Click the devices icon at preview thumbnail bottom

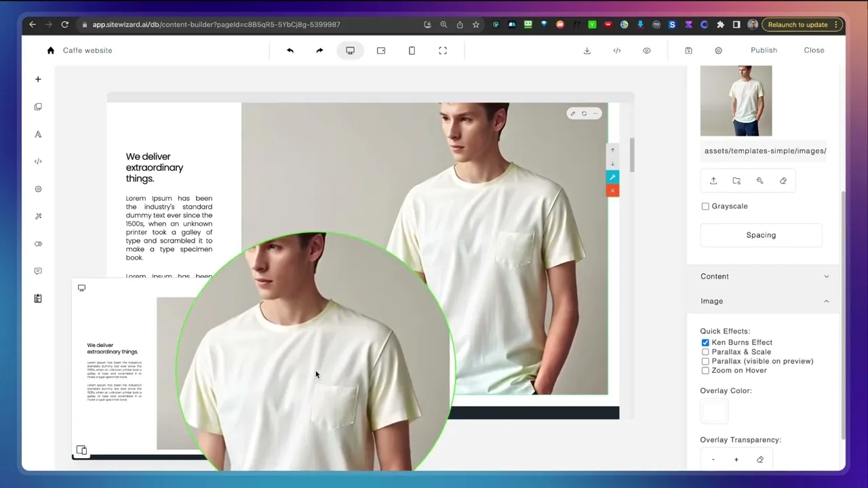coord(81,450)
